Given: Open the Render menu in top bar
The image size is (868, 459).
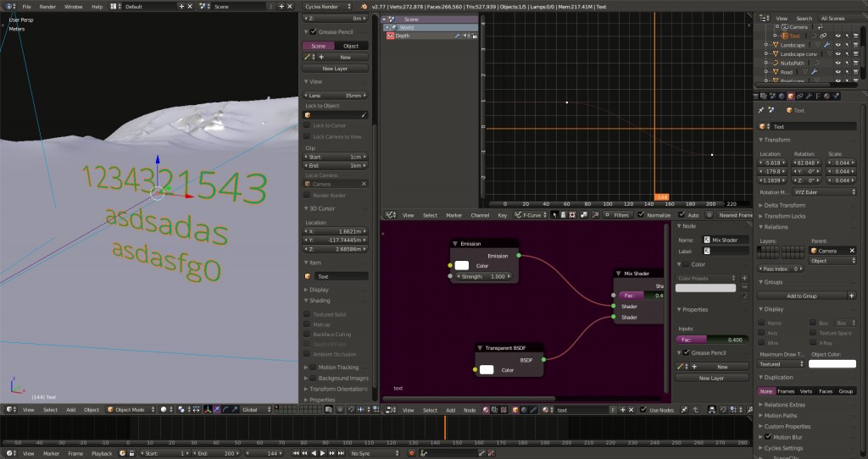Looking at the screenshot, I should pyautogui.click(x=48, y=6).
